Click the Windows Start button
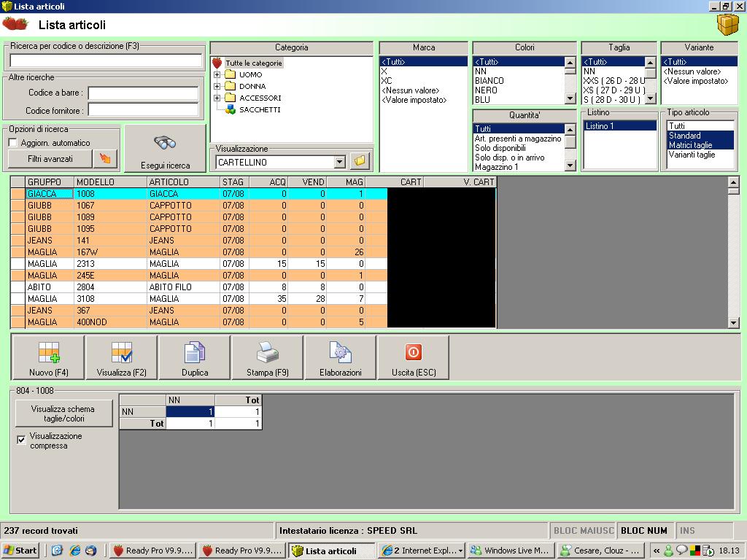The height and width of the screenshot is (560, 747). tap(20, 551)
